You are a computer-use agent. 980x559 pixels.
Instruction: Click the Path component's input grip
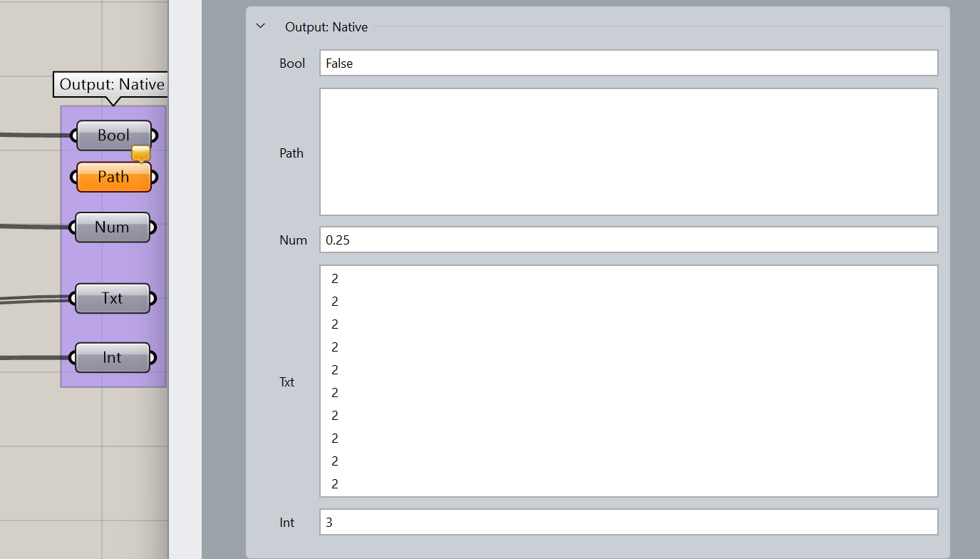[73, 177]
